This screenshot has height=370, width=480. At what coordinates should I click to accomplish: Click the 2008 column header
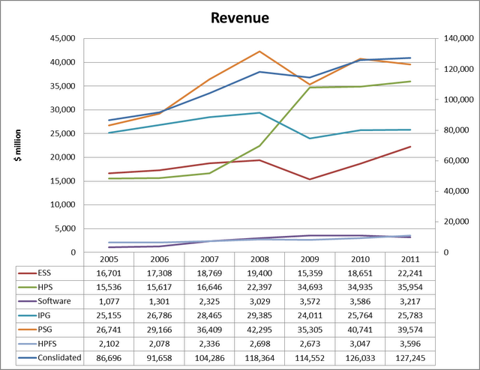click(x=260, y=259)
